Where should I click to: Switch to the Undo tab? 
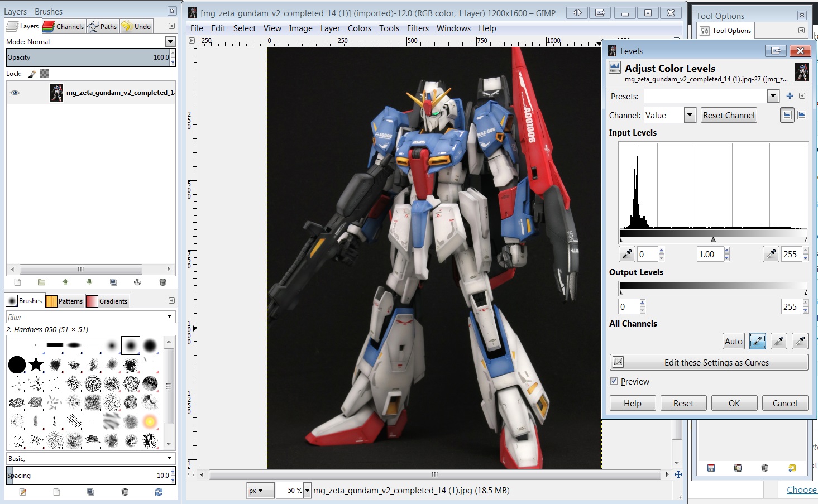(136, 26)
